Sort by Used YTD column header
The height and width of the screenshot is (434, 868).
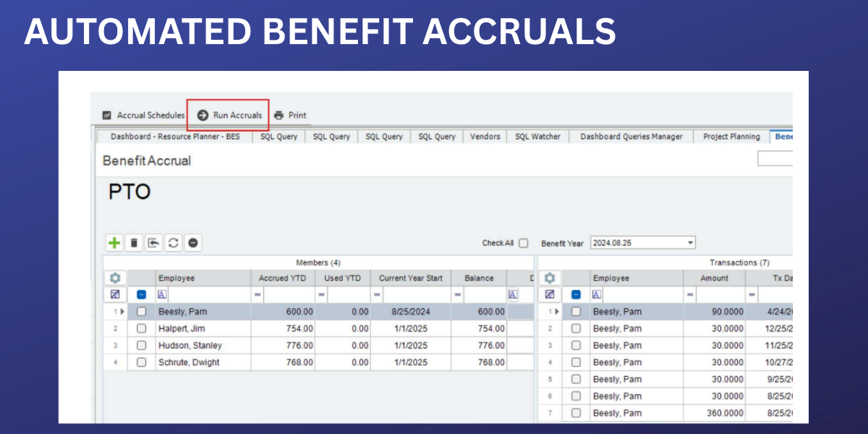point(344,278)
